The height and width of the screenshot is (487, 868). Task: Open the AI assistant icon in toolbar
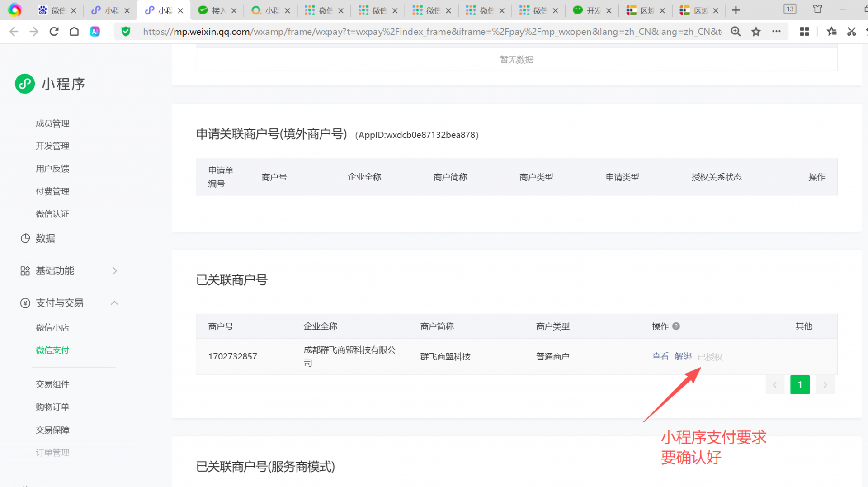tap(94, 32)
